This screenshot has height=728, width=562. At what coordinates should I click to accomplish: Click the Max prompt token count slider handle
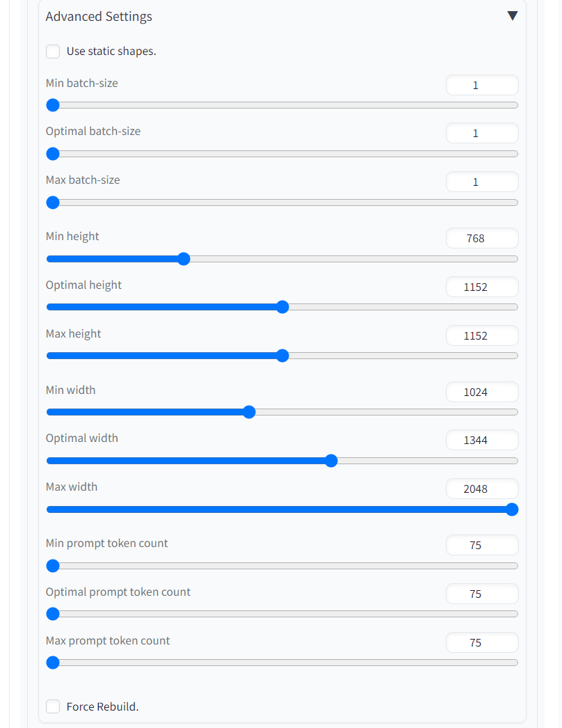click(x=53, y=663)
